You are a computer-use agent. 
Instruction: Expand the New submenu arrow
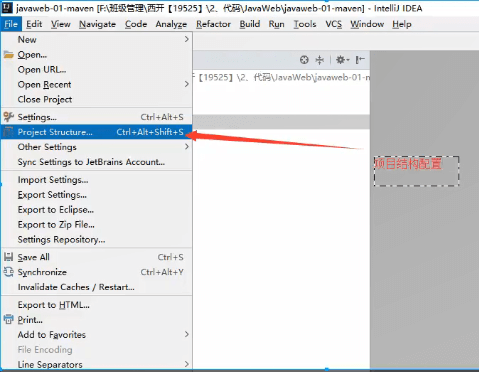coord(187,39)
